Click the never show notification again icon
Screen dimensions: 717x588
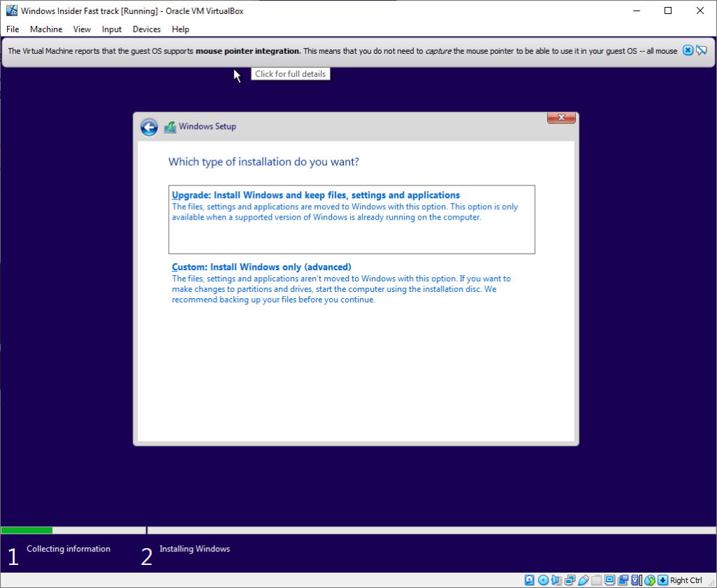click(702, 50)
